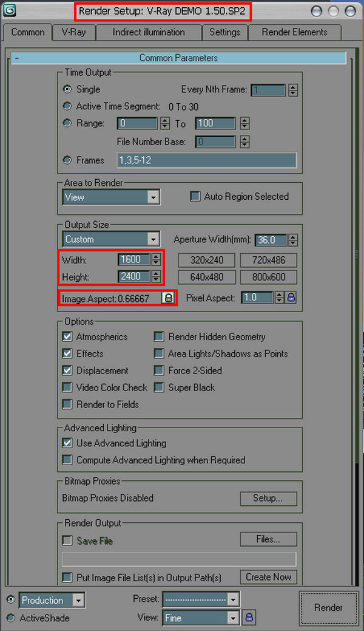The height and width of the screenshot is (631, 364).
Task: Click the Create Now button
Action: 269,577
